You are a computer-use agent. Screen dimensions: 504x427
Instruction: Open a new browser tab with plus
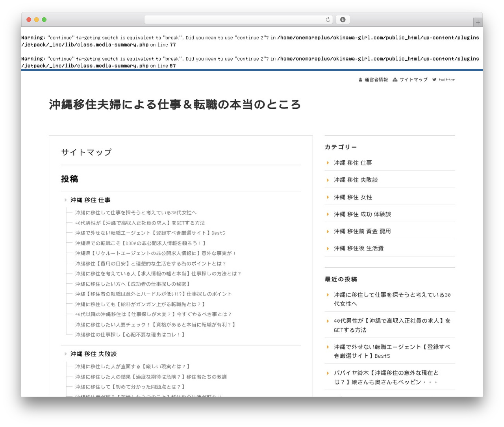coord(478,22)
